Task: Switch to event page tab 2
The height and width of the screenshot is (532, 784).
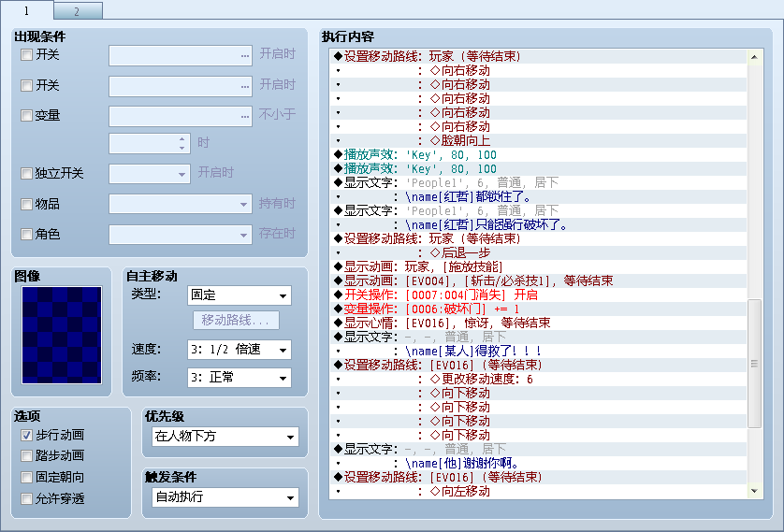Action: tap(78, 11)
